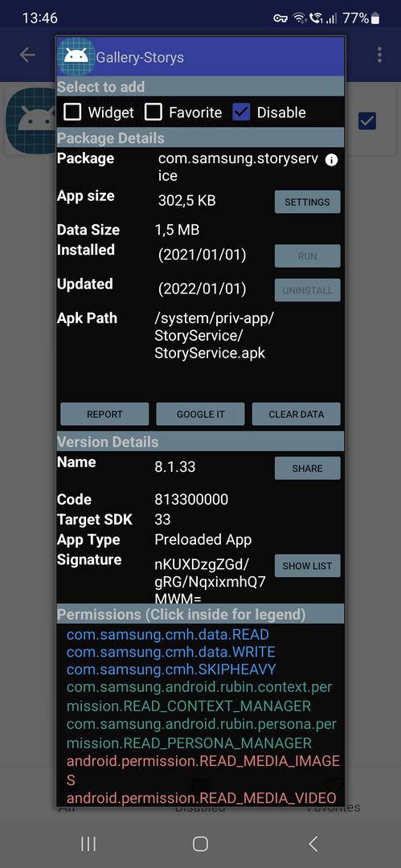Screen dimensions: 401x868
Task: Tap Android recent apps navigation button
Action: click(x=88, y=844)
